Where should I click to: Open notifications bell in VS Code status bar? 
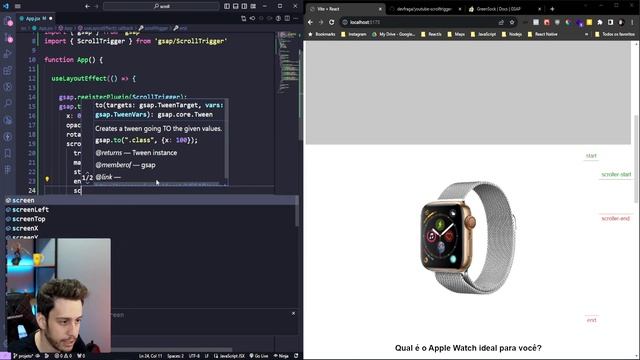coord(296,356)
